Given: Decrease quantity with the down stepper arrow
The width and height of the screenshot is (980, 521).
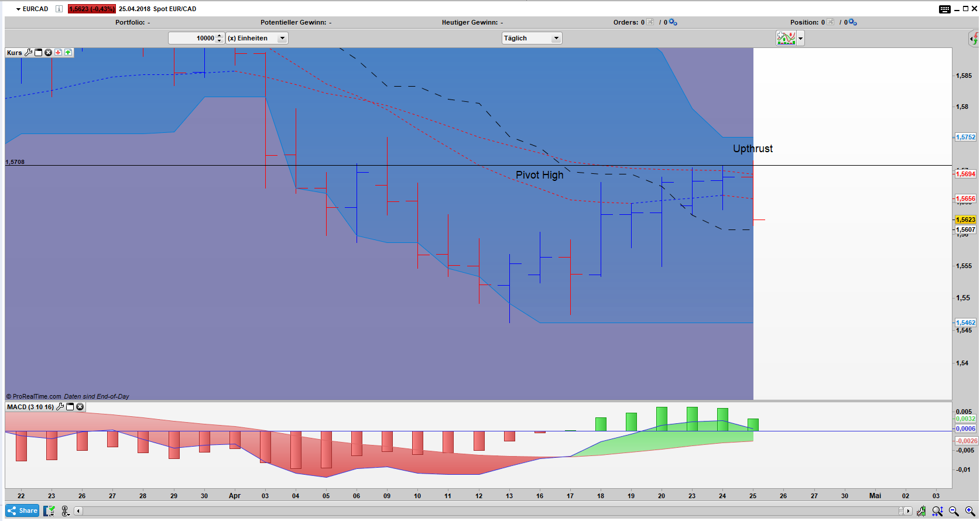Looking at the screenshot, I should click(x=220, y=41).
